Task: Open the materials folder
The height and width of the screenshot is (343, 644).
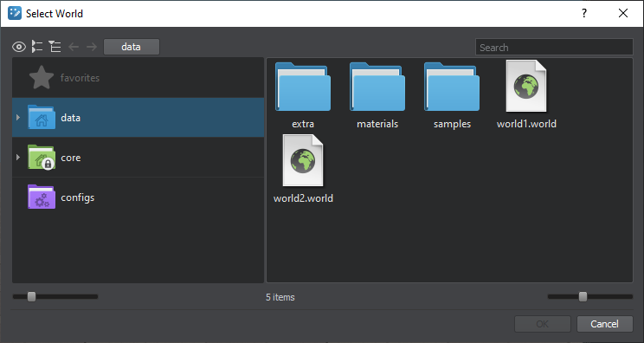Action: (377, 95)
